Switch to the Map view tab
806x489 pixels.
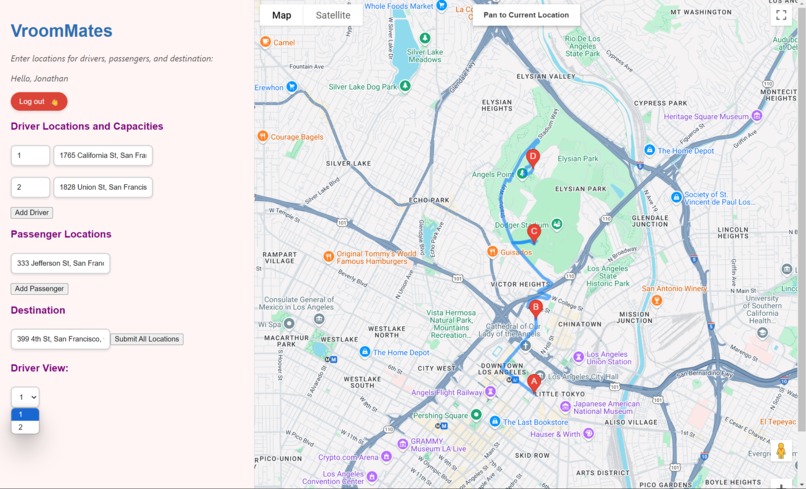point(282,15)
